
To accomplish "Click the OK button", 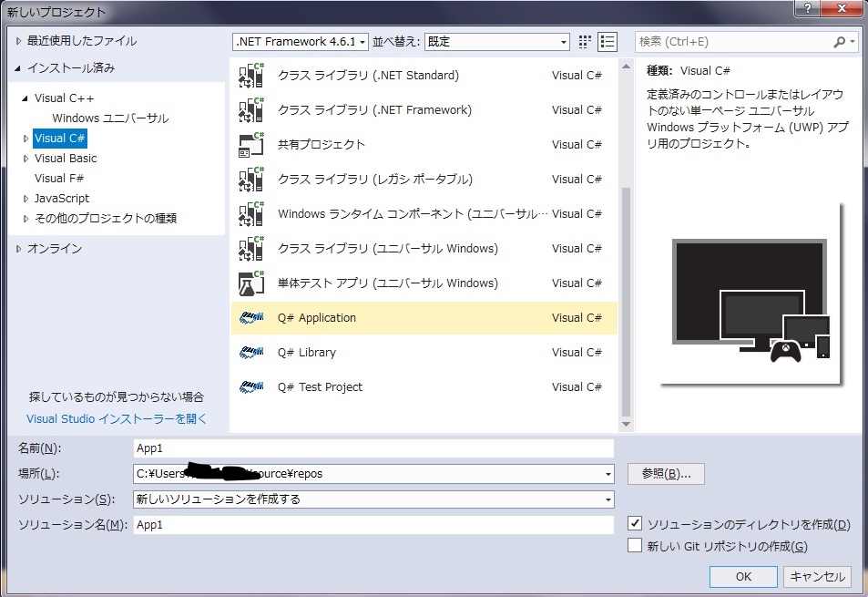I will pos(743,577).
